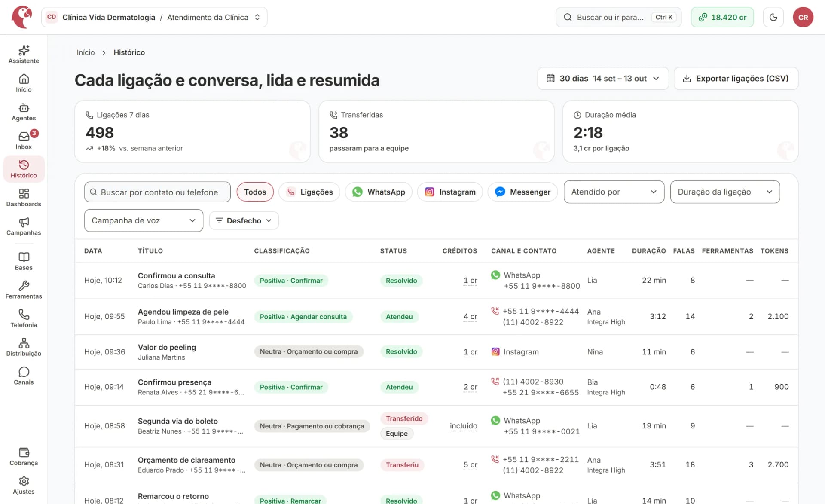825x504 pixels.
Task: Open the Atendido por dropdown
Action: coord(614,192)
